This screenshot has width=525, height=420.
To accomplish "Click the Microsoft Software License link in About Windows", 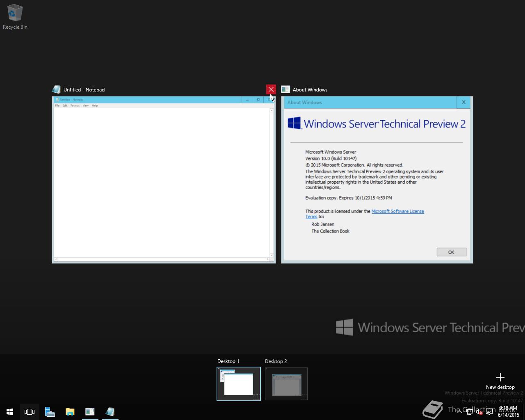I will [397, 211].
